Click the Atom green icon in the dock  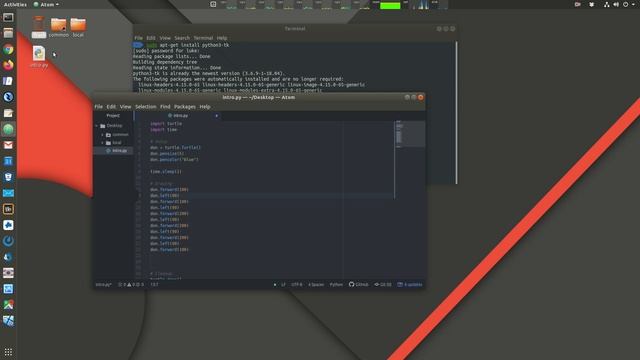pyautogui.click(x=8, y=129)
